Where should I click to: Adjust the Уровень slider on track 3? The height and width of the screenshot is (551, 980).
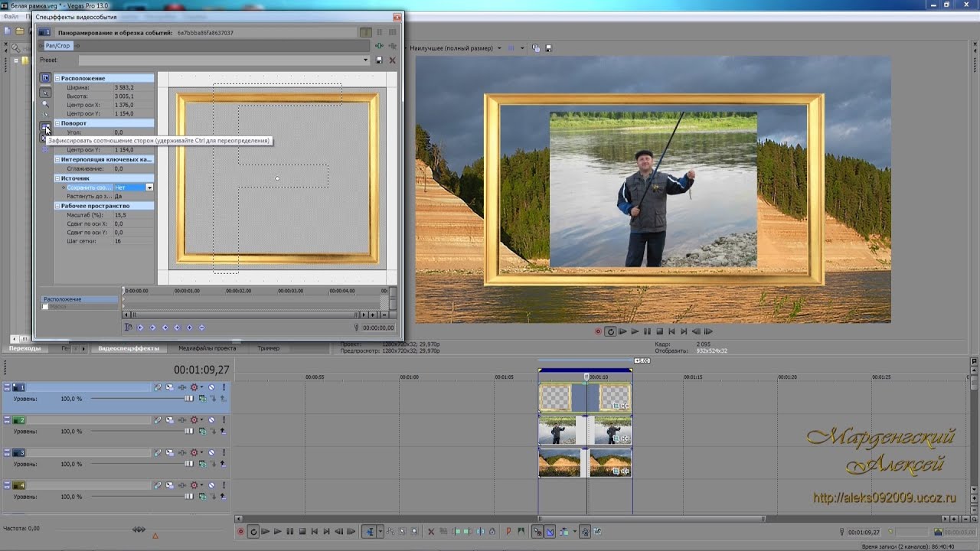pos(190,464)
